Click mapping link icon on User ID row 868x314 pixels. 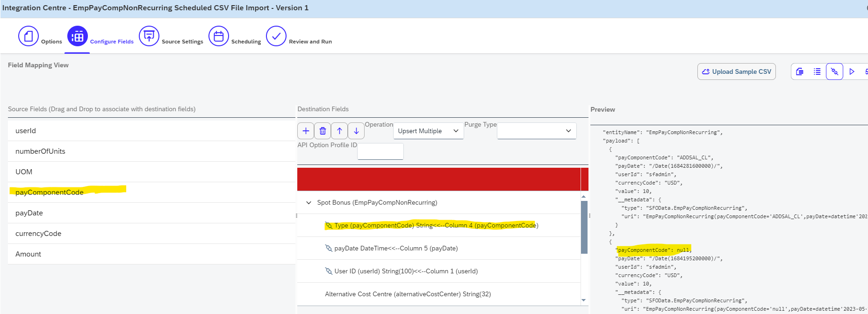[x=329, y=271]
